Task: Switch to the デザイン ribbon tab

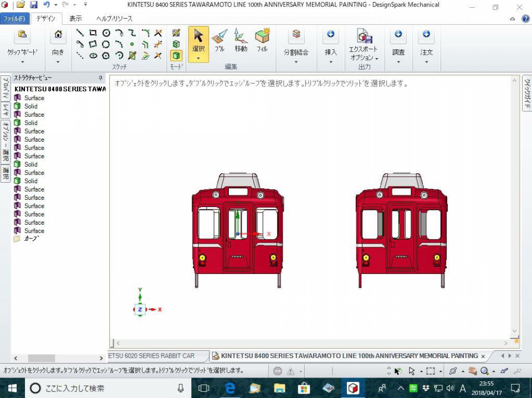Action: pyautogui.click(x=46, y=18)
